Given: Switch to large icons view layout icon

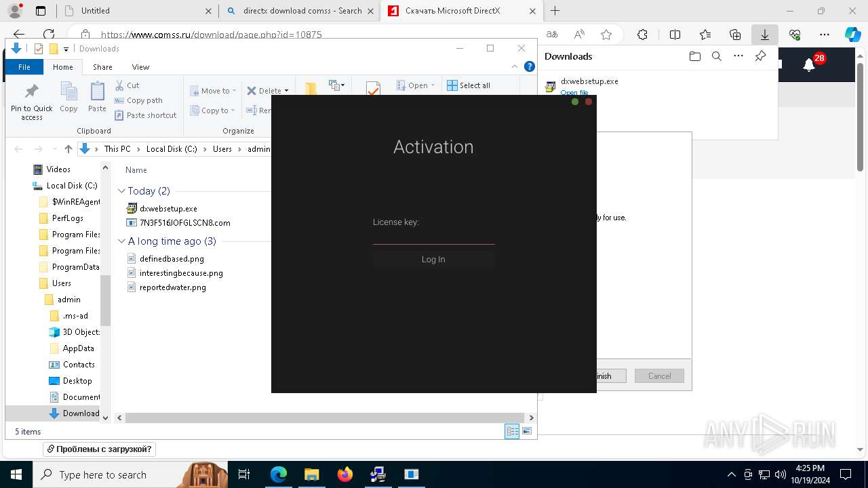Looking at the screenshot, I should 527,432.
